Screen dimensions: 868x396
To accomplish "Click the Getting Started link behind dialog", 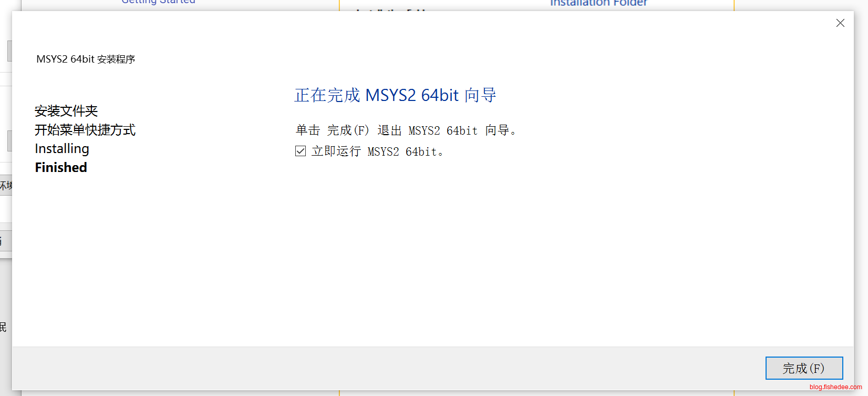I will [x=158, y=3].
